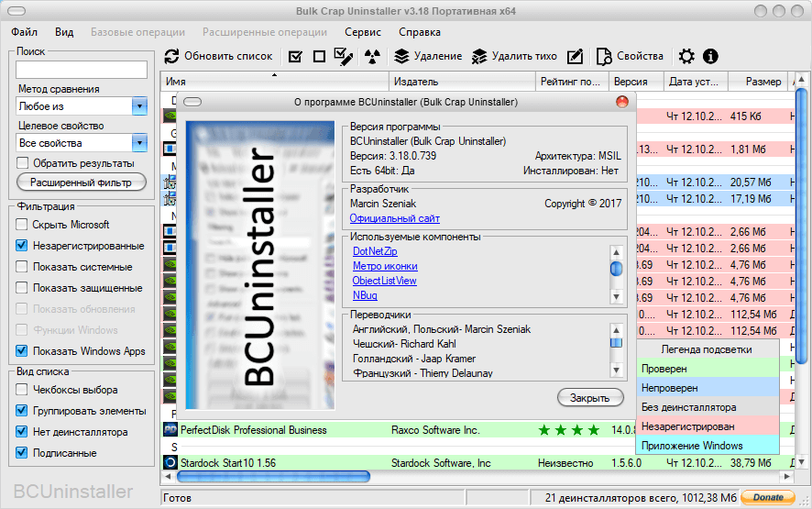Click the vertical scrollbar thumb of main list
Screen dimensions: 812x509
click(801, 226)
